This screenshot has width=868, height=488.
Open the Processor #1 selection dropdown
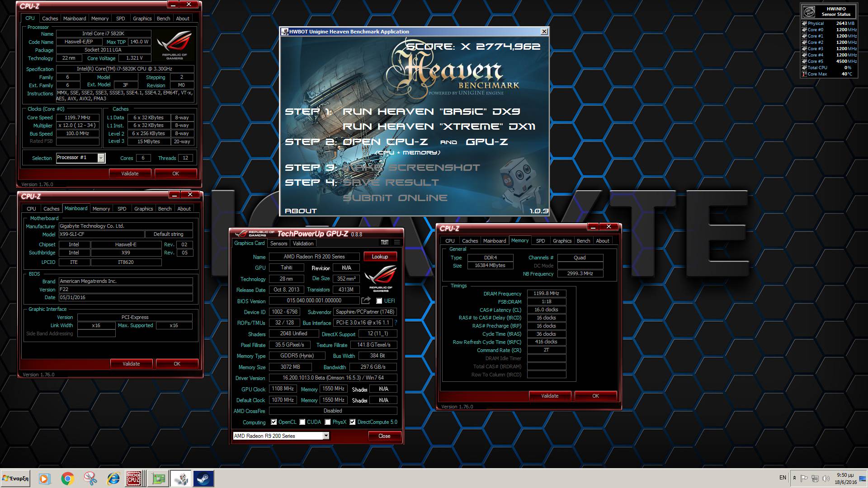click(x=101, y=158)
